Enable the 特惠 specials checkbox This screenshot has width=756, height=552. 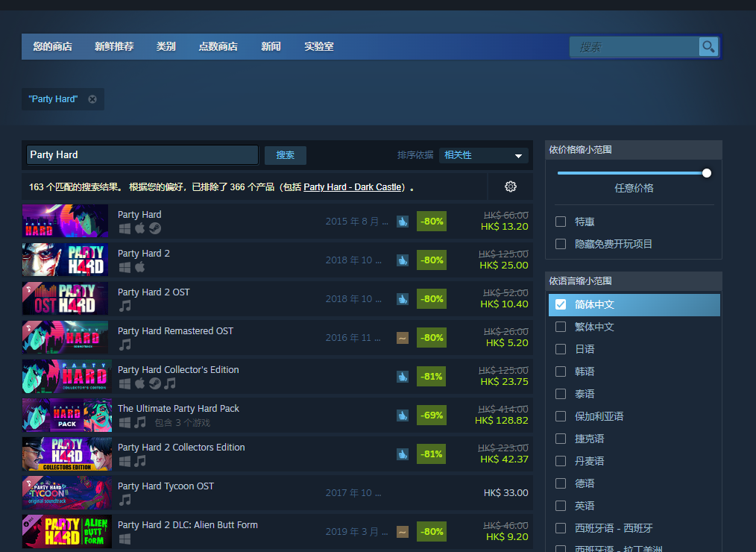click(561, 222)
